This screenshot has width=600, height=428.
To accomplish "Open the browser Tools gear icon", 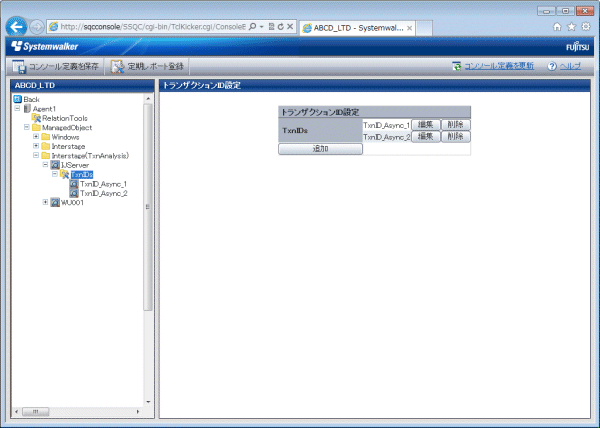I will 586,26.
